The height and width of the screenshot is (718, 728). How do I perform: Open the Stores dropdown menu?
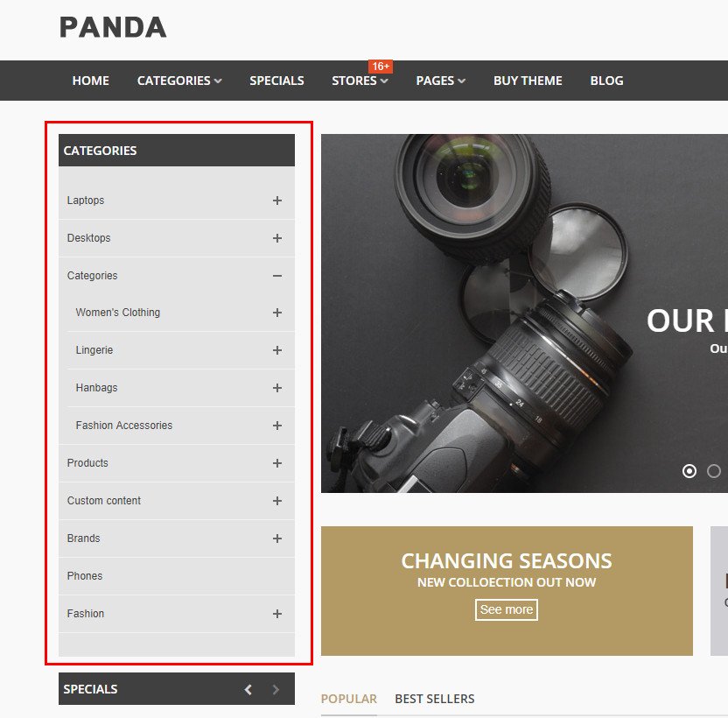[360, 81]
